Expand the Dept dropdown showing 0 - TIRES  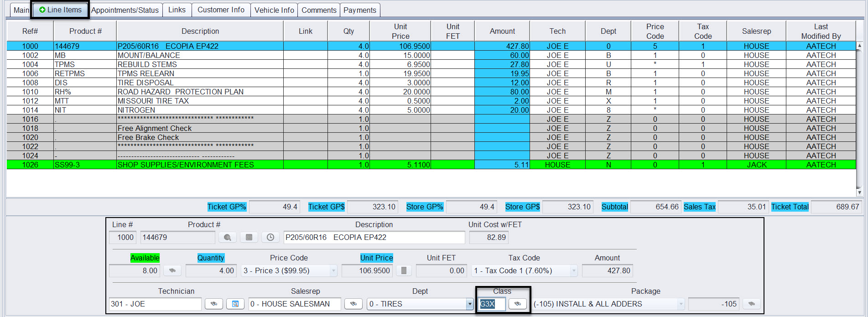point(469,304)
